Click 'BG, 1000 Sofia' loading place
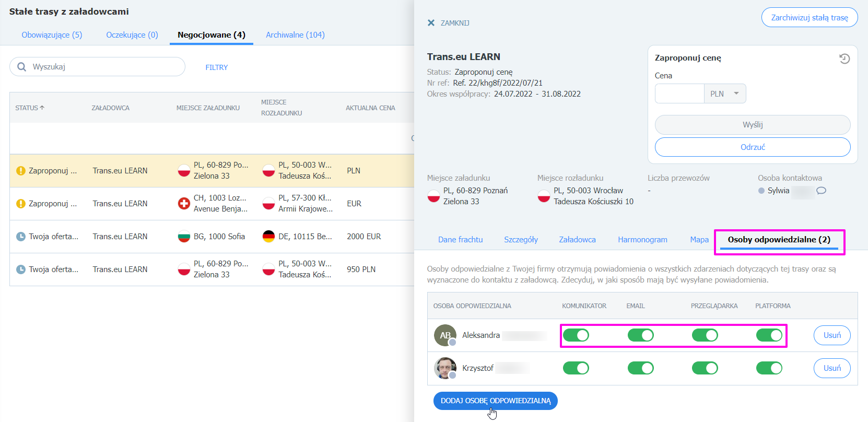 coord(219,237)
